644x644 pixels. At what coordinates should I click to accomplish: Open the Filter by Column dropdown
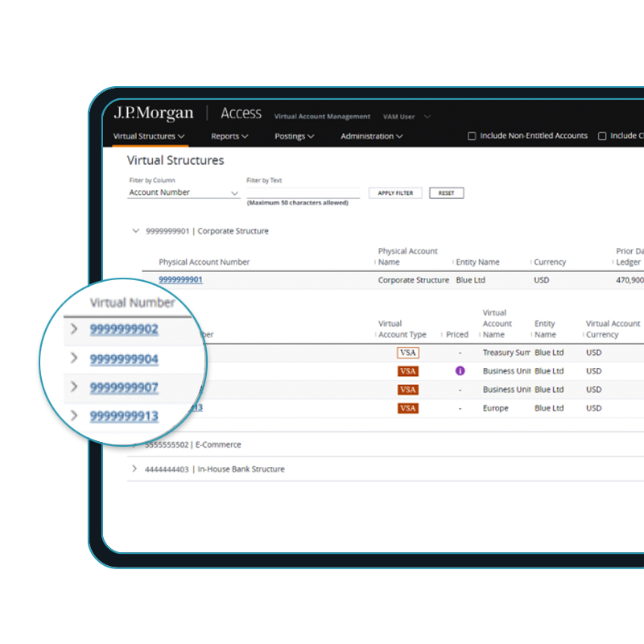(184, 193)
